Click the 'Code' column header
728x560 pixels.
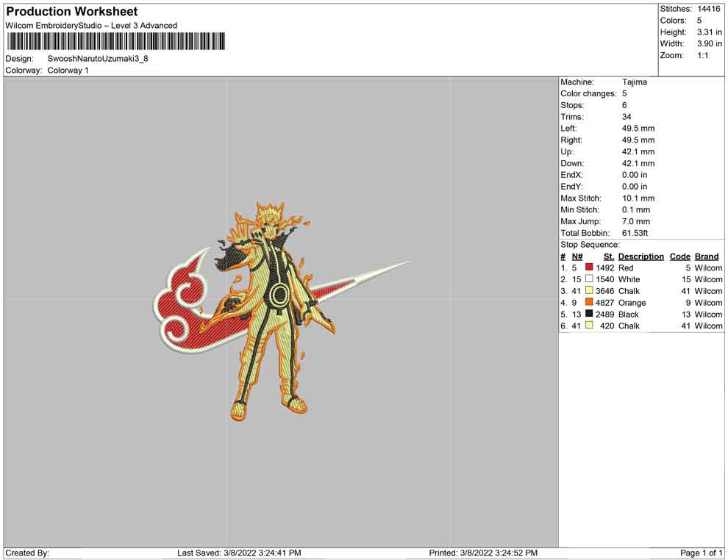[x=679, y=256]
